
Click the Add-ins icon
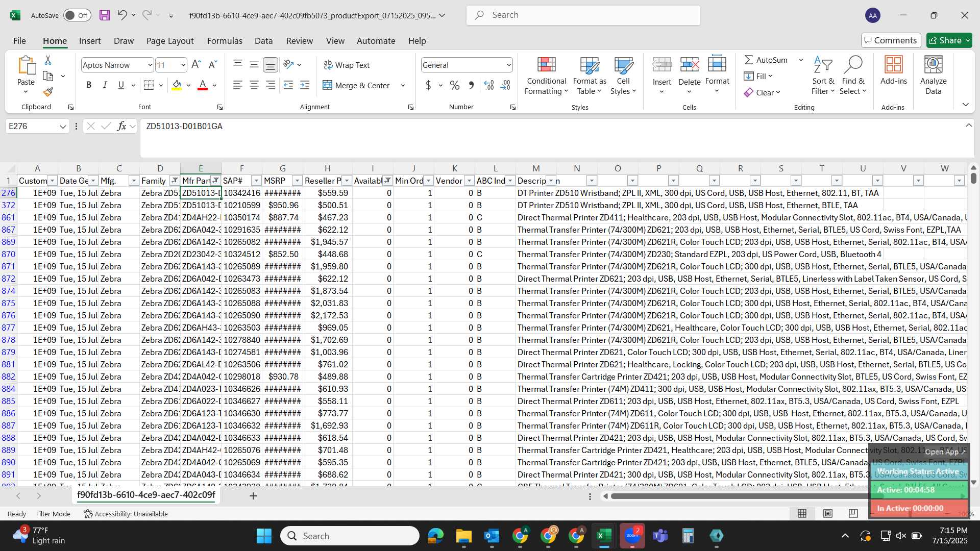(x=894, y=70)
